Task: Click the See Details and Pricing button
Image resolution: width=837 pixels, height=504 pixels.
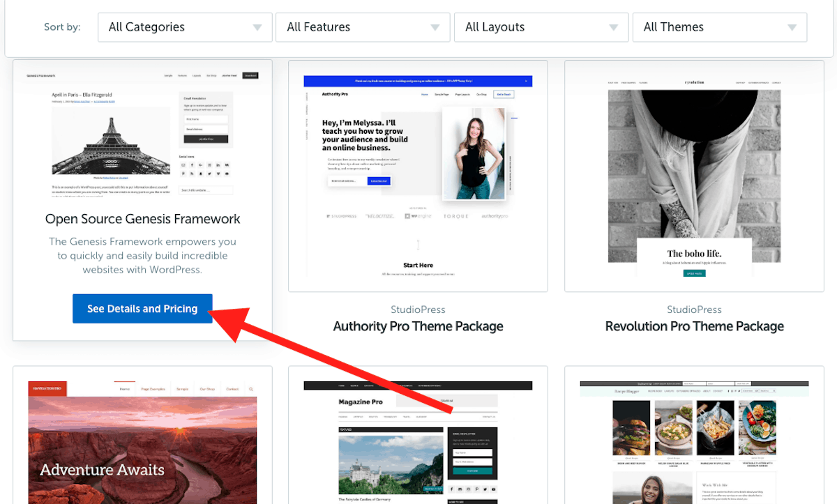Action: (142, 308)
